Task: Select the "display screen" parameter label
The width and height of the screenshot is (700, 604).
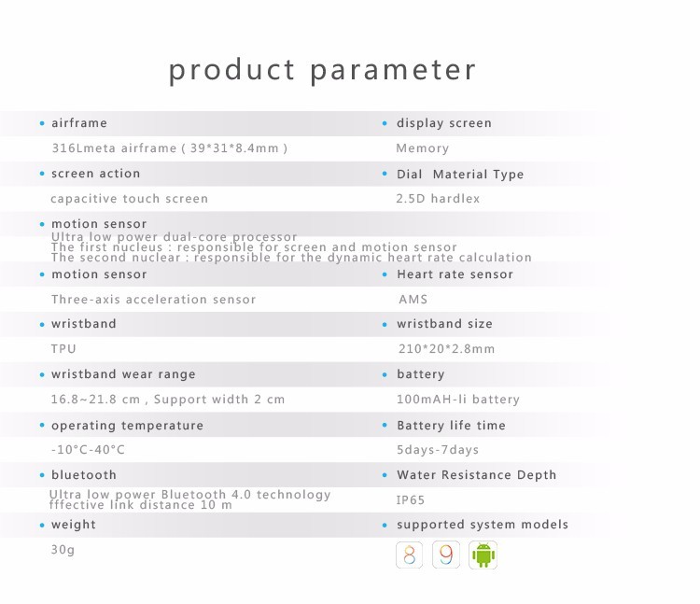Action: coord(444,123)
